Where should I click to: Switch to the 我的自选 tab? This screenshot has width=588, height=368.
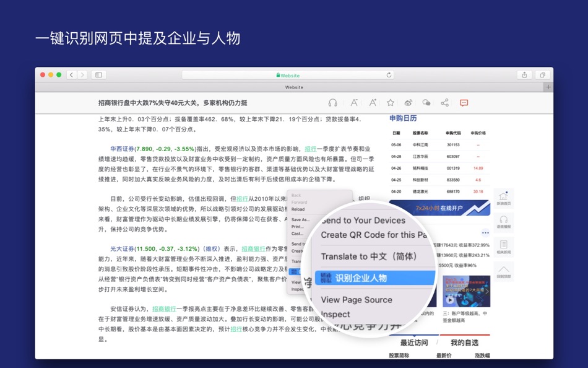coord(464,343)
